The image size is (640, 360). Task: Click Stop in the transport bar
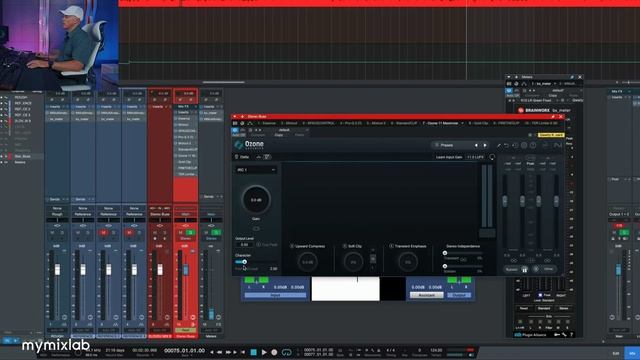253,352
